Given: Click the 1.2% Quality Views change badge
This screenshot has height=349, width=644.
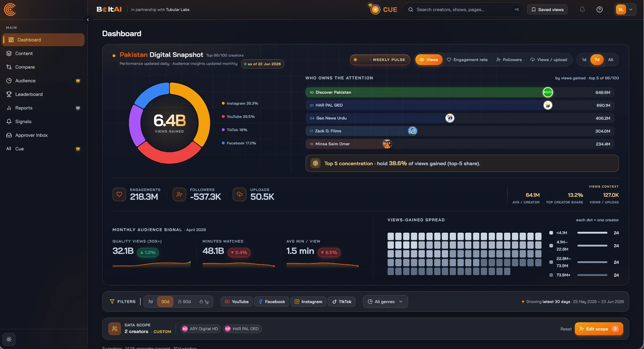Looking at the screenshot, I should click(x=148, y=252).
